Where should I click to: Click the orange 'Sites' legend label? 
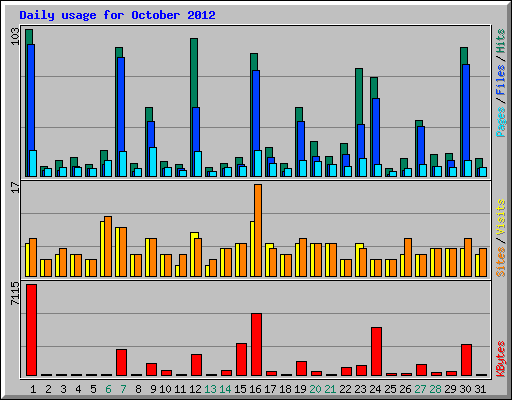click(x=501, y=262)
